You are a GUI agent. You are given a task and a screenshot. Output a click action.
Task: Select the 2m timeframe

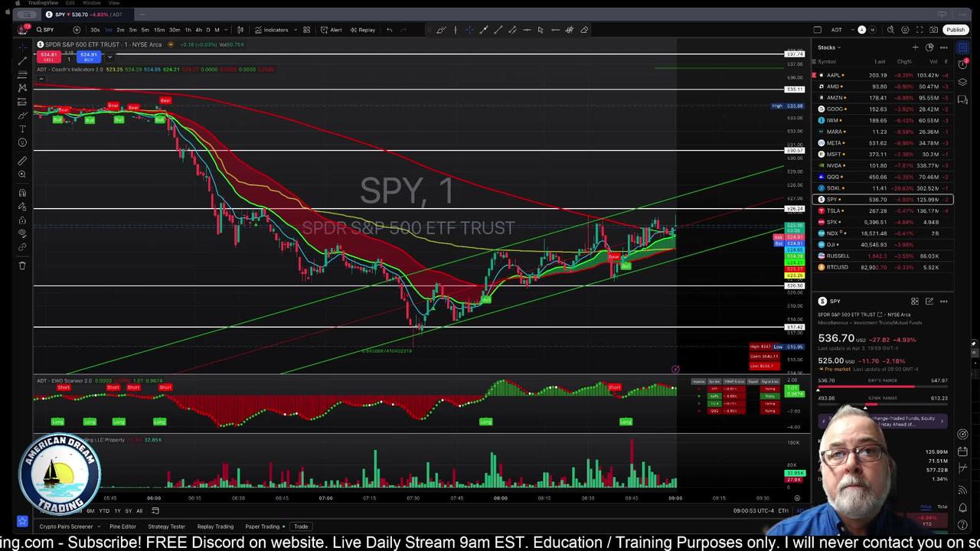pos(120,30)
